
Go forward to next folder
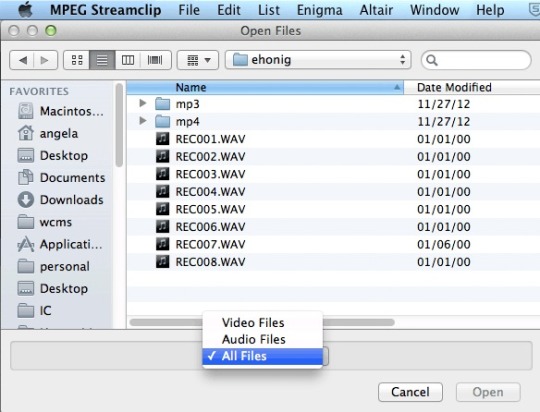click(x=45, y=60)
